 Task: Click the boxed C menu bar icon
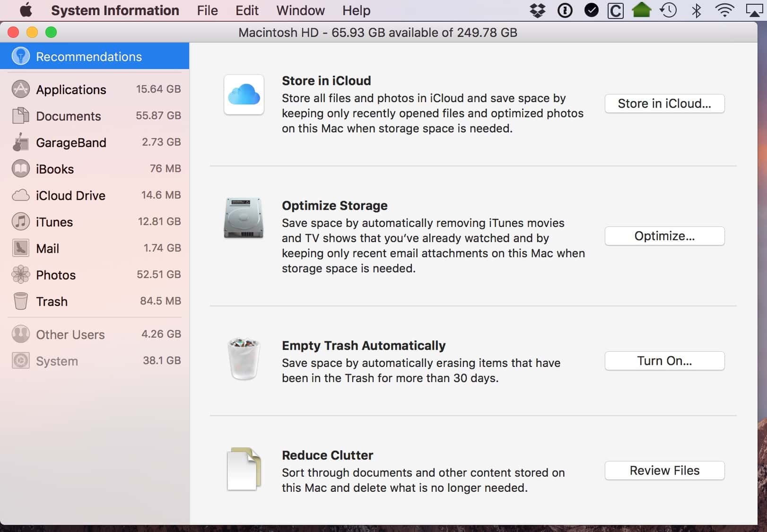click(615, 10)
